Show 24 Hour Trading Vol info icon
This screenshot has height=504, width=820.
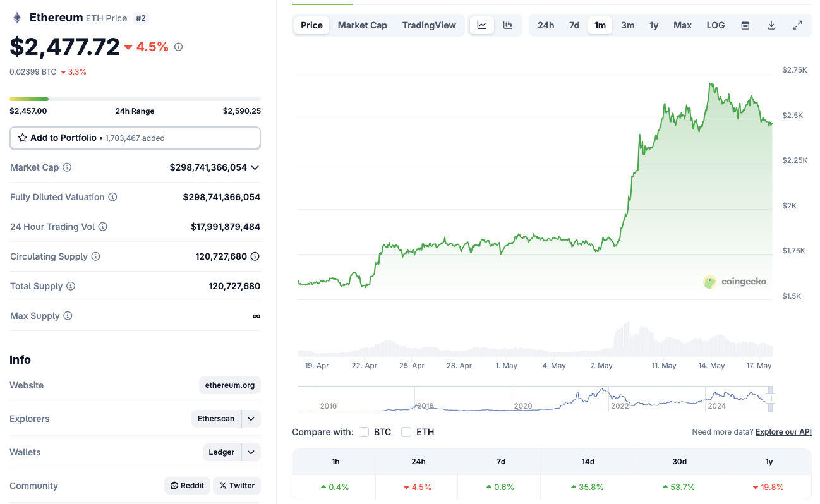click(x=102, y=227)
